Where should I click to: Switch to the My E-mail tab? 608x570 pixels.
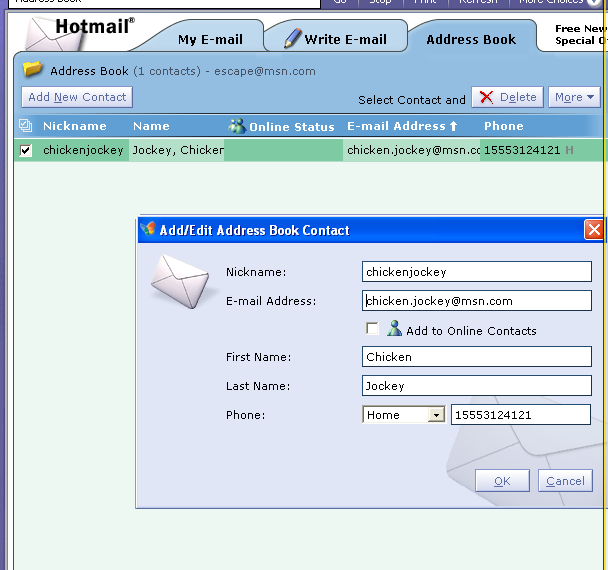pyautogui.click(x=210, y=39)
